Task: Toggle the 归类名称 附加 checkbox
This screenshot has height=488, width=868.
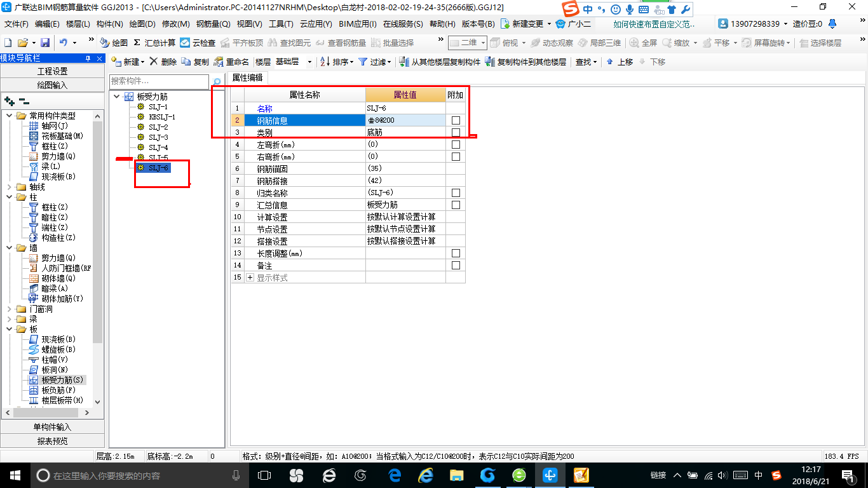Action: point(456,193)
